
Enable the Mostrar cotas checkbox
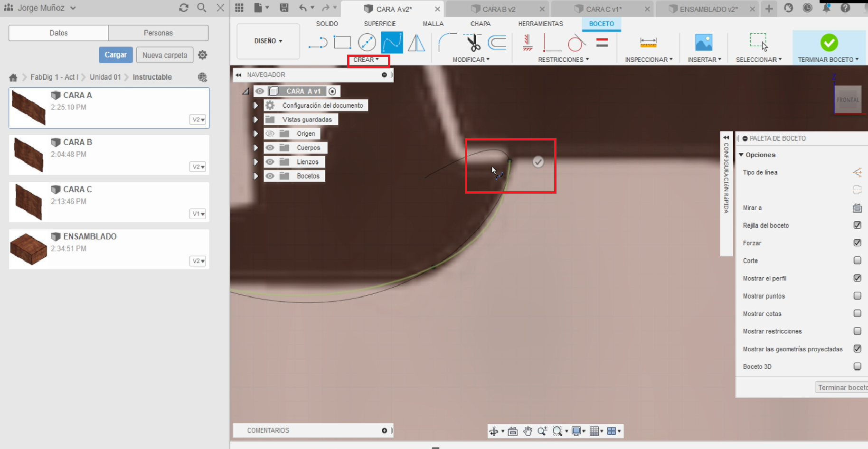[858, 313]
